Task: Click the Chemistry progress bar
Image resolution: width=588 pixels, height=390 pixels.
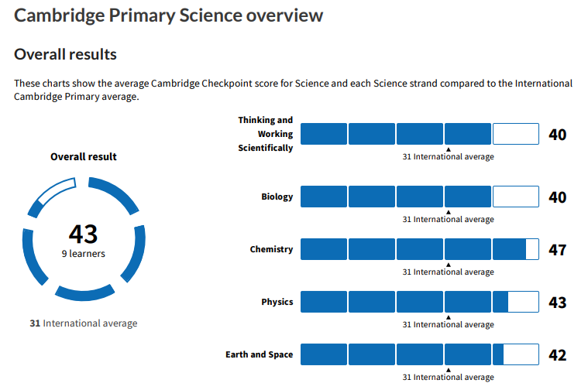Action: click(419, 249)
